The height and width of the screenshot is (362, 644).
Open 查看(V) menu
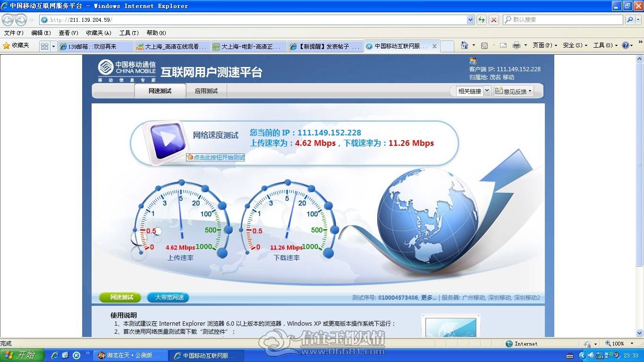(68, 33)
